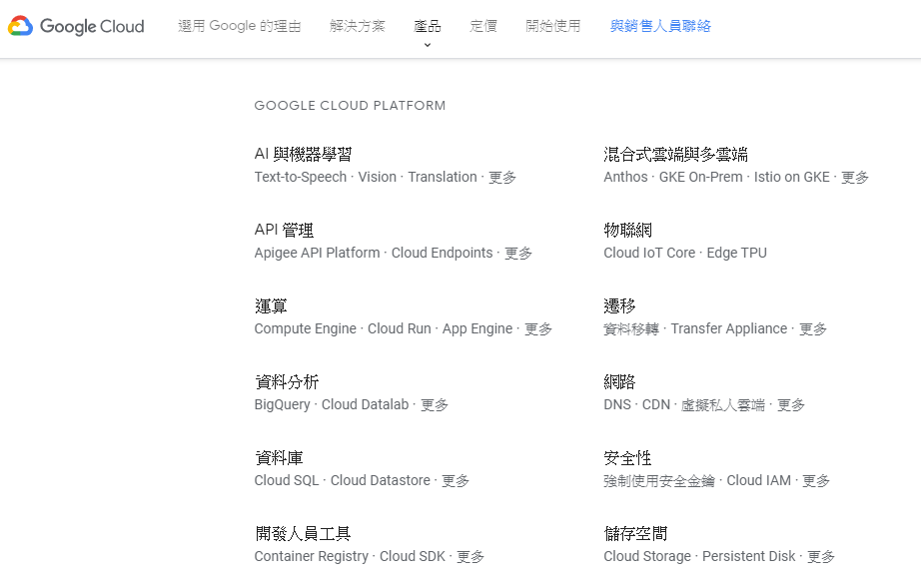
Task: Show 更多 under 運算
Action: pyautogui.click(x=538, y=328)
